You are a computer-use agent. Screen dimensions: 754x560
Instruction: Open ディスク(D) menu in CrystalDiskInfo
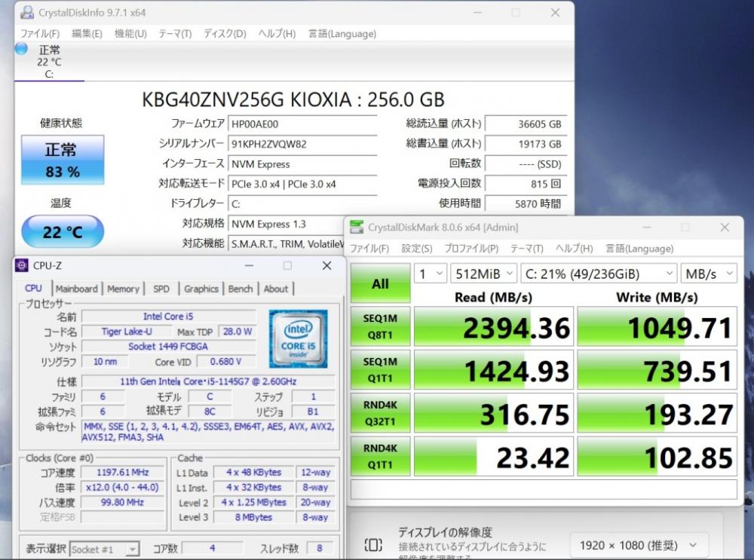click(225, 34)
